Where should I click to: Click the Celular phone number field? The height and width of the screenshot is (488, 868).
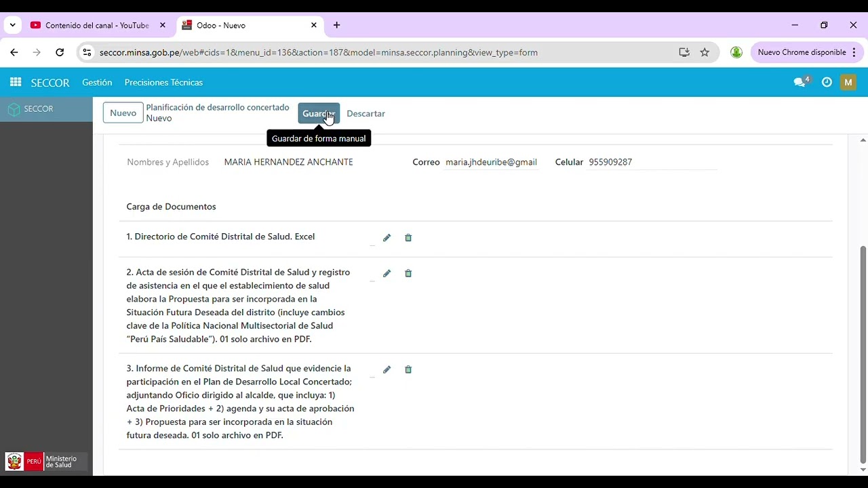[x=652, y=163]
